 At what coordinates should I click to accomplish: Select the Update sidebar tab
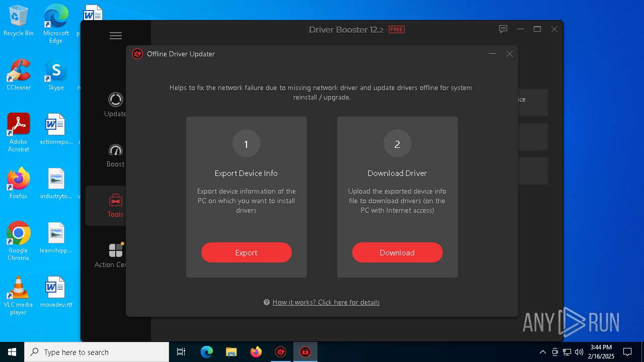click(x=115, y=105)
